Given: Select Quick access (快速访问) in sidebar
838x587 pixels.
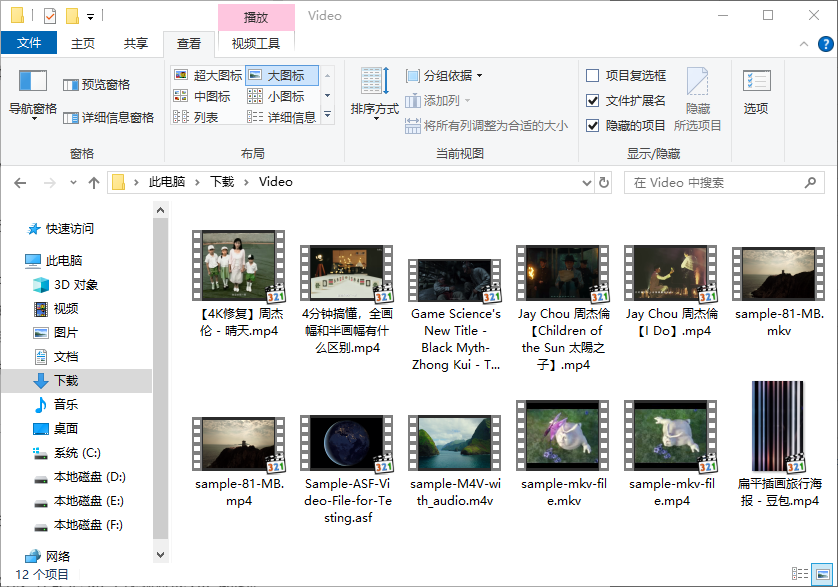Looking at the screenshot, I should (x=69, y=229).
